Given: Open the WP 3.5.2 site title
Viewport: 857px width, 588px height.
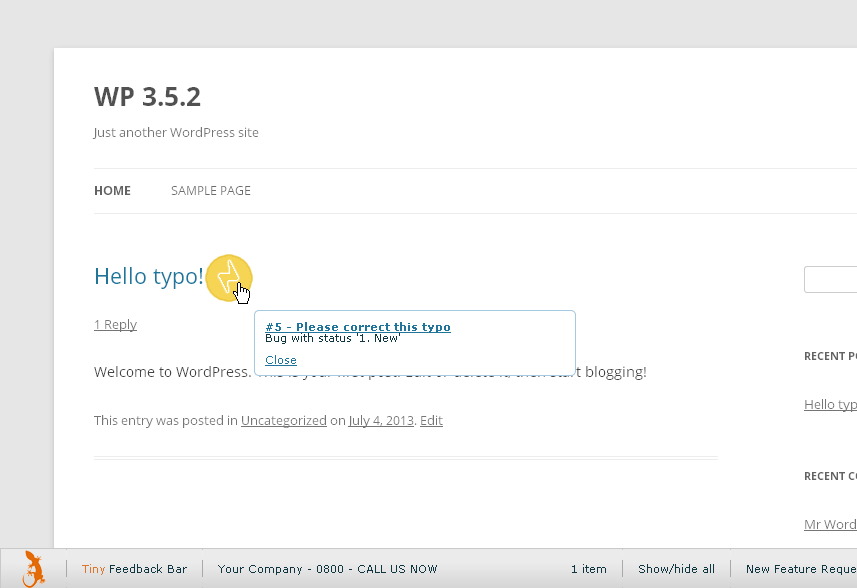Looking at the screenshot, I should (x=147, y=97).
